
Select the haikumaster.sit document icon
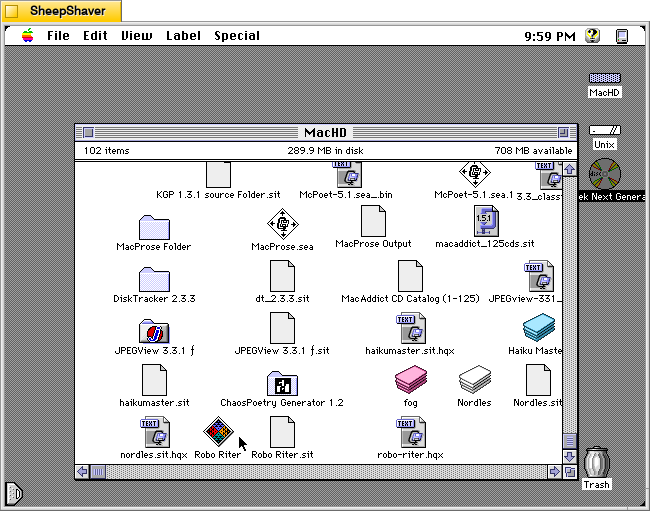pyautogui.click(x=154, y=380)
